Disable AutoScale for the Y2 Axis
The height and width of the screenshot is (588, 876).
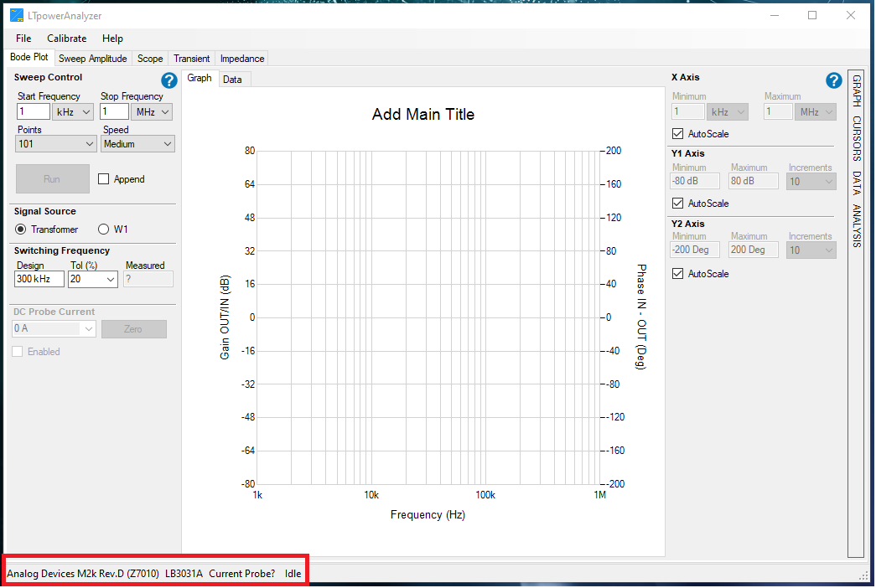pos(676,273)
